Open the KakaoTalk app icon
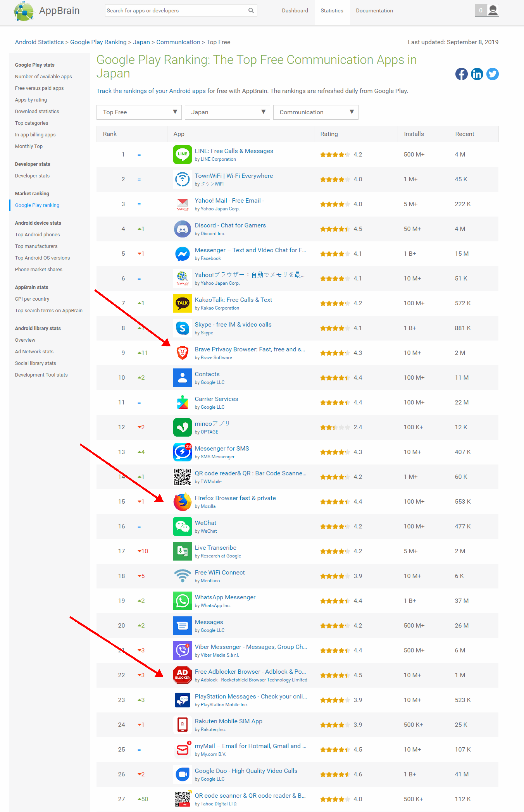The image size is (524, 812). (x=182, y=303)
